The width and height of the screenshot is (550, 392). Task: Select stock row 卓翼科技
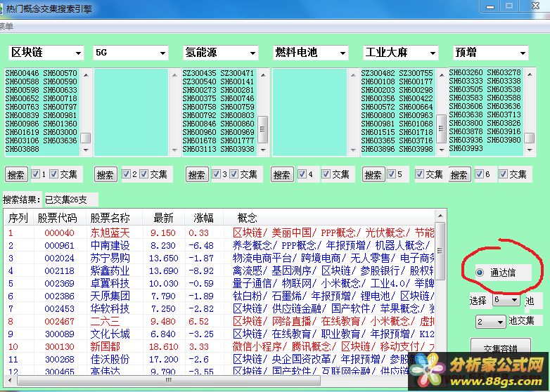click(x=219, y=283)
